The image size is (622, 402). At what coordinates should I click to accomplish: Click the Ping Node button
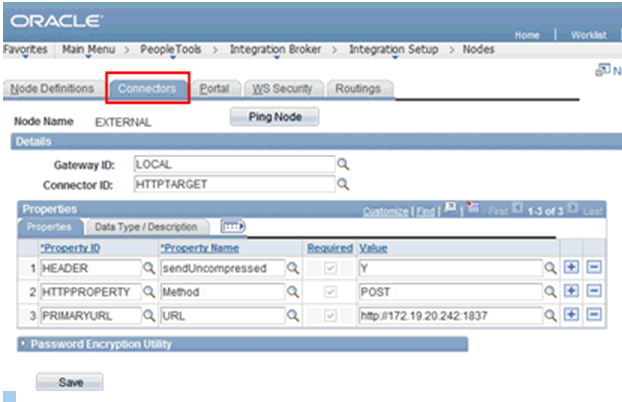pos(275,117)
